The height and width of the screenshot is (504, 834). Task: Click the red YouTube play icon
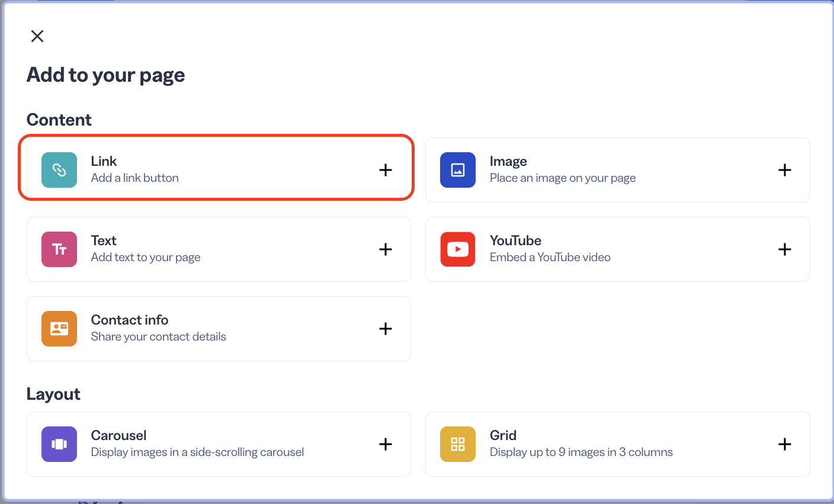(x=457, y=249)
